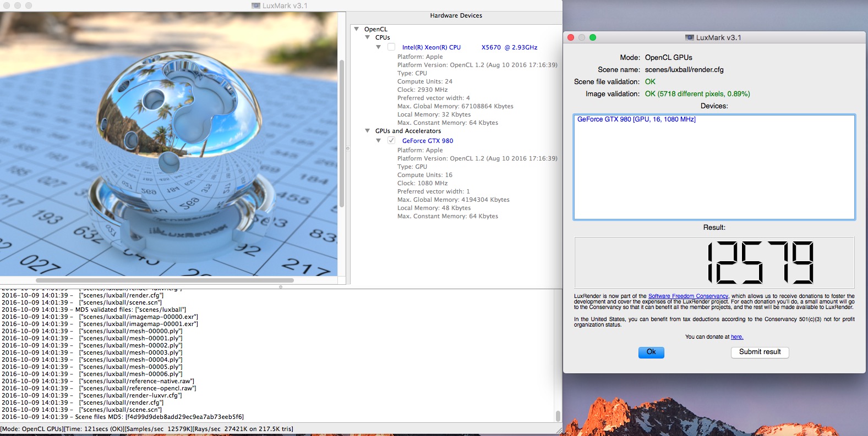Click the LuxMark icon in main window title

(256, 6)
